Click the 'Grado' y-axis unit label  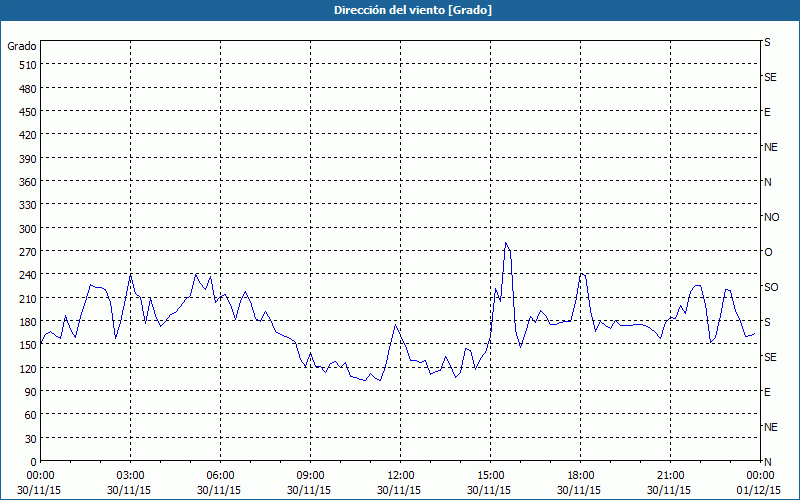click(22, 46)
